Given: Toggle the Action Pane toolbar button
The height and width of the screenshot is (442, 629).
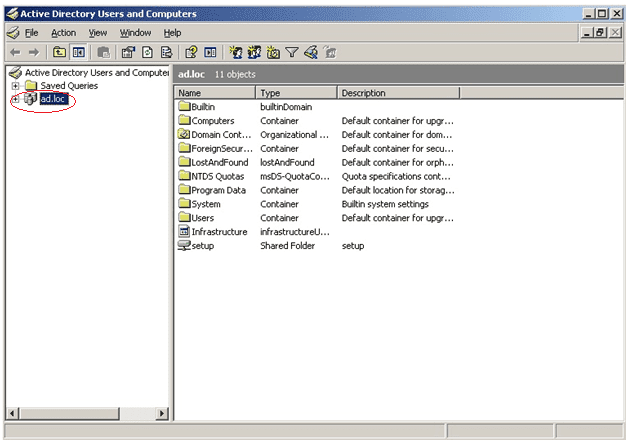Looking at the screenshot, I should coord(210,52).
